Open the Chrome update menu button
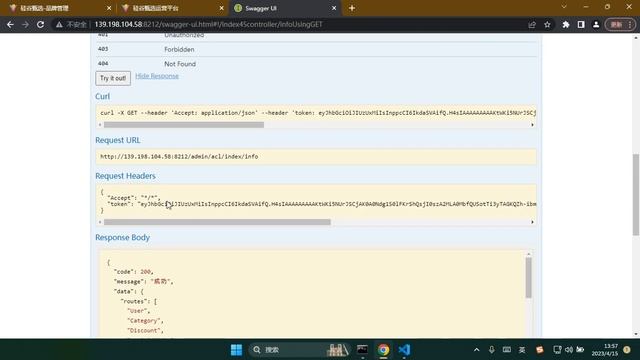640x360 pixels. (620, 24)
